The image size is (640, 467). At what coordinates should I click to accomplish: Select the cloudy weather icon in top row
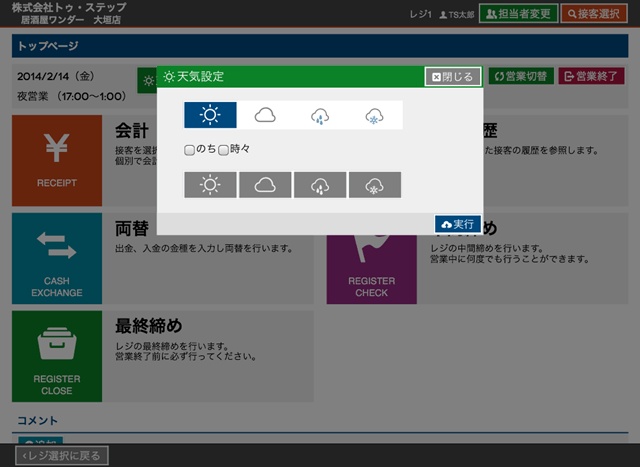point(265,115)
